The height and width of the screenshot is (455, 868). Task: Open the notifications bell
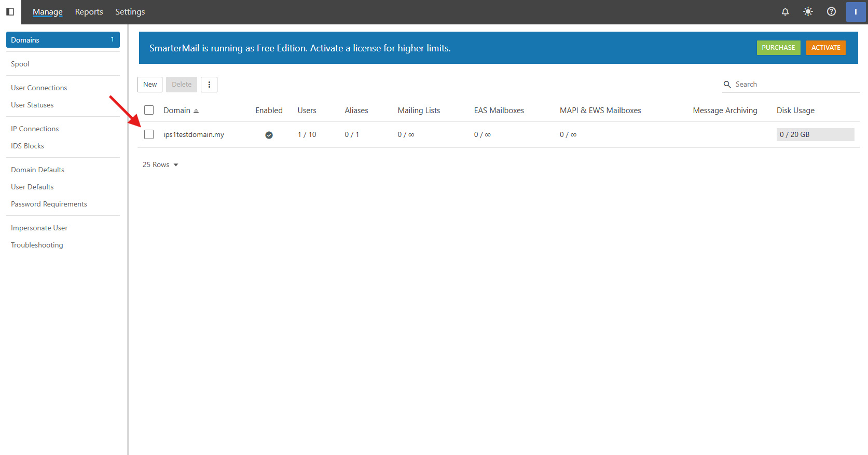pyautogui.click(x=785, y=11)
